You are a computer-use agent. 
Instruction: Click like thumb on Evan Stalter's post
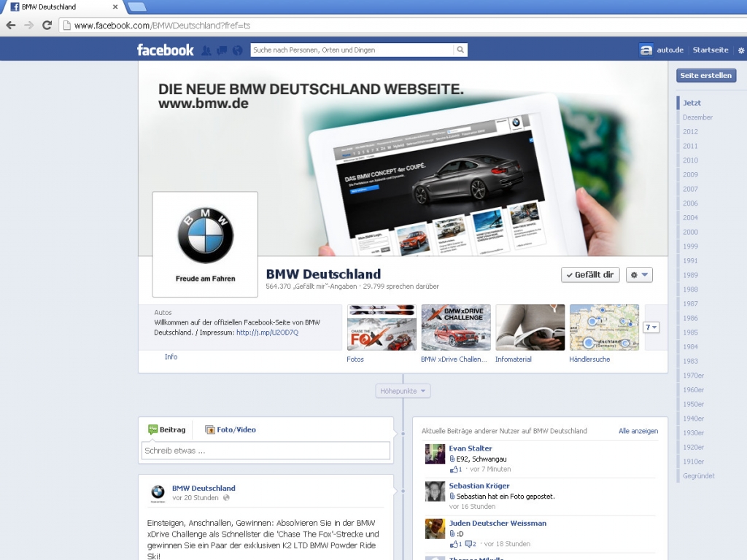[x=454, y=469]
